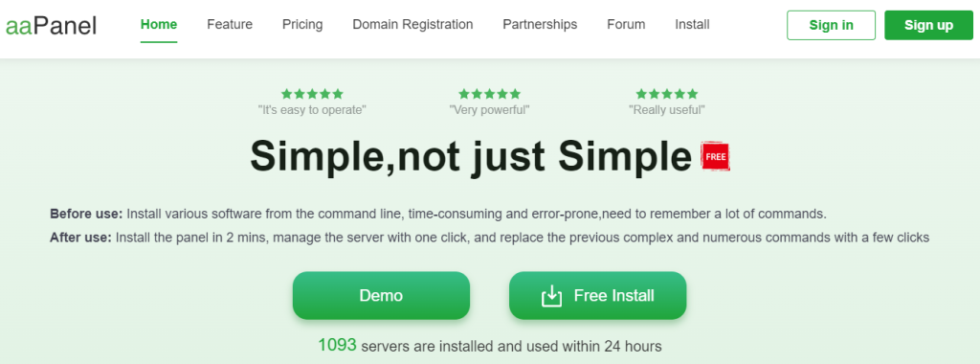
Task: Click the stars above "Very powerful"
Action: pyautogui.click(x=489, y=94)
